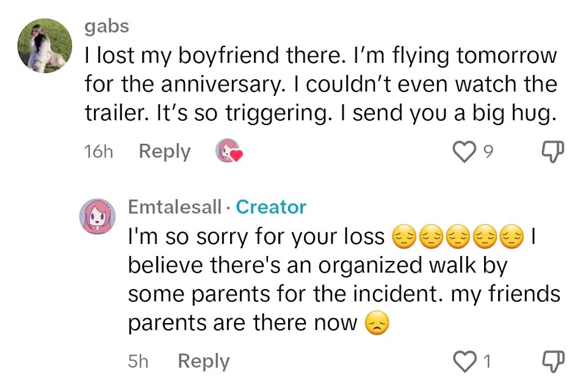Image resolution: width=586 pixels, height=392 pixels.
Task: Click the disappointed emoji ending the reply
Action: point(377,323)
